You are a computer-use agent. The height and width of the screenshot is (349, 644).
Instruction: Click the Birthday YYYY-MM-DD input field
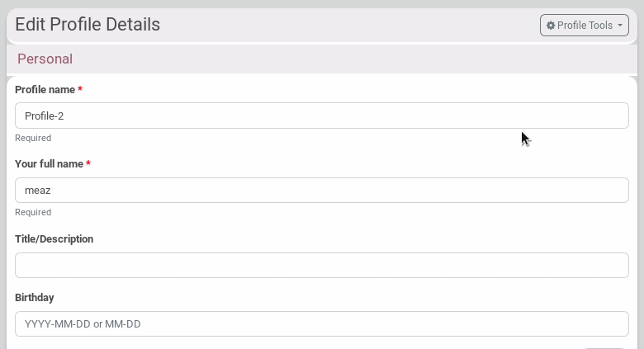pos(322,323)
